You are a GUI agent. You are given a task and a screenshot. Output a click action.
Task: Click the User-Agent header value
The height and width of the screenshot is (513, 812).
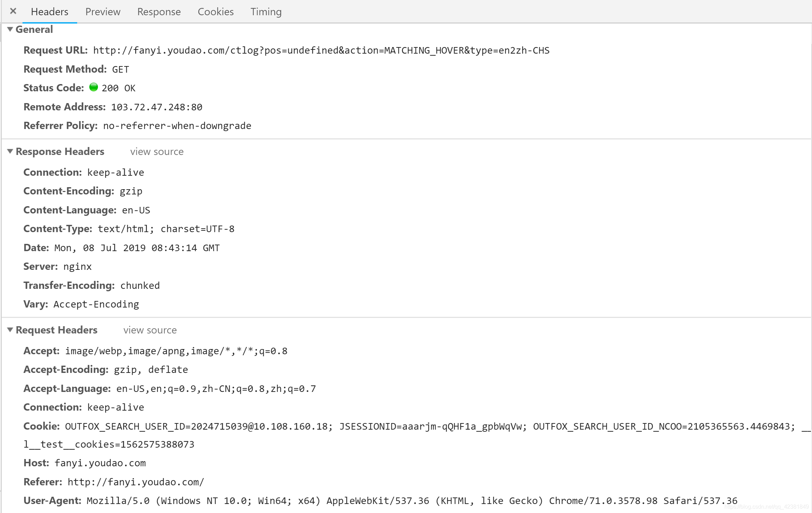click(412, 501)
